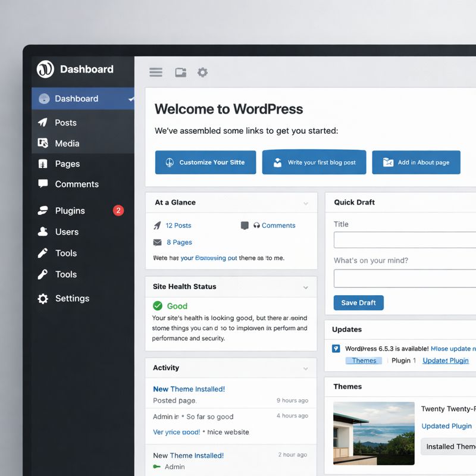
Task: Click the Settings gear icon in the sidebar
Action: (x=43, y=299)
